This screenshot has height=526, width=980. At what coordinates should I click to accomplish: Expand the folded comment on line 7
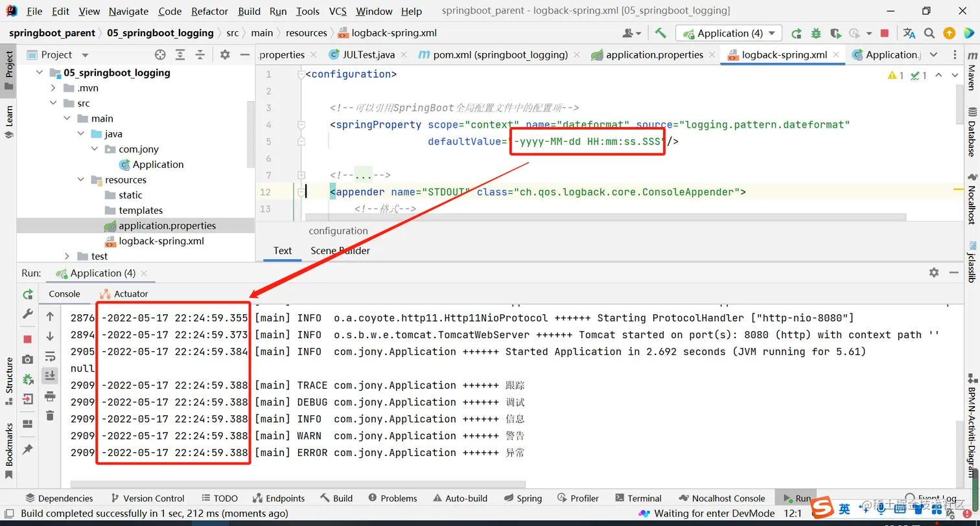pos(301,175)
